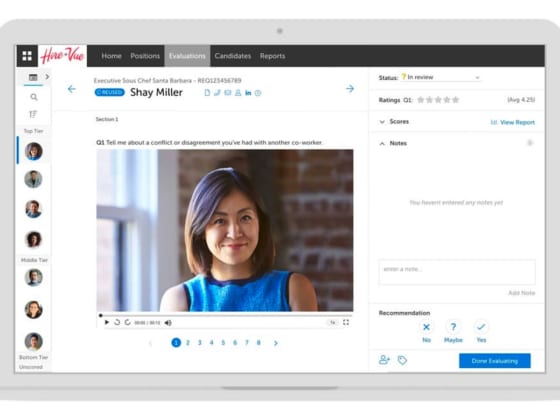Click the video progress bar
Image resolution: width=560 pixels, height=420 pixels.
225,315
